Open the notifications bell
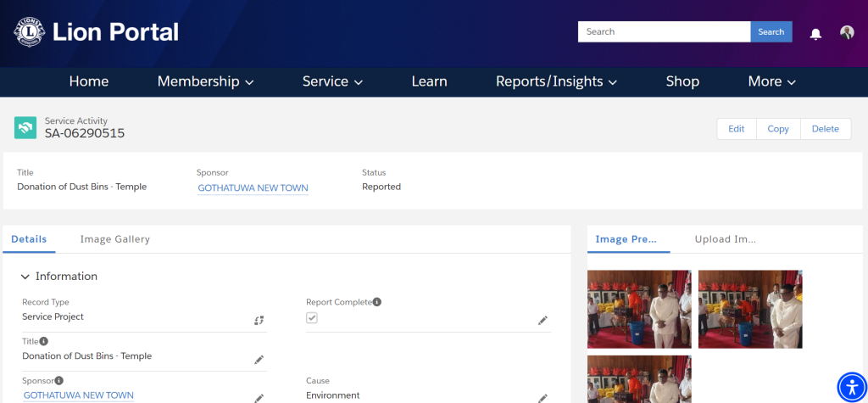 click(x=815, y=34)
